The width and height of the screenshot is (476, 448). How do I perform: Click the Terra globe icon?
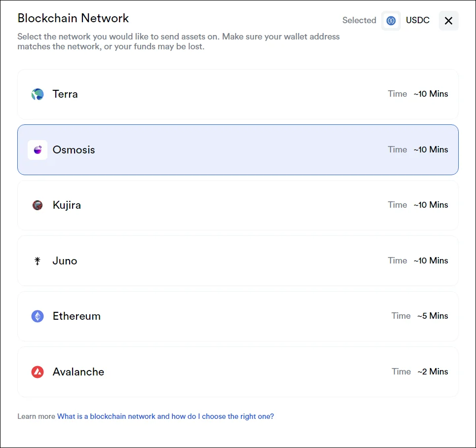[38, 94]
